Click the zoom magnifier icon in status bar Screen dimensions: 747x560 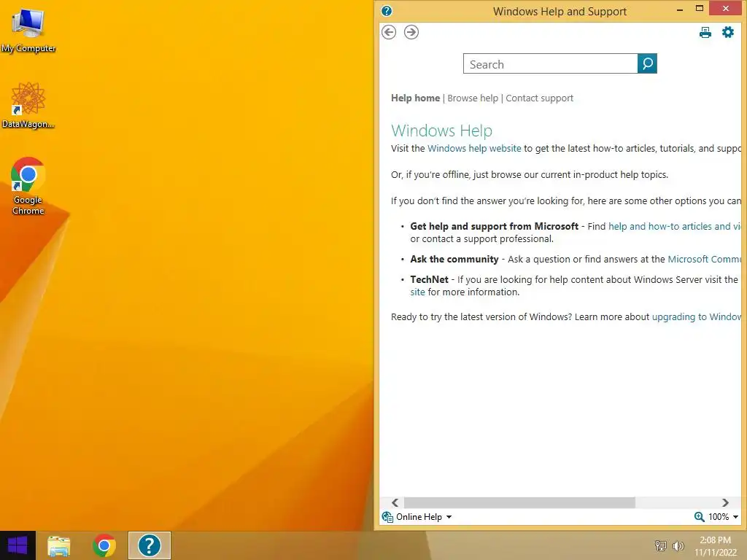click(x=699, y=517)
